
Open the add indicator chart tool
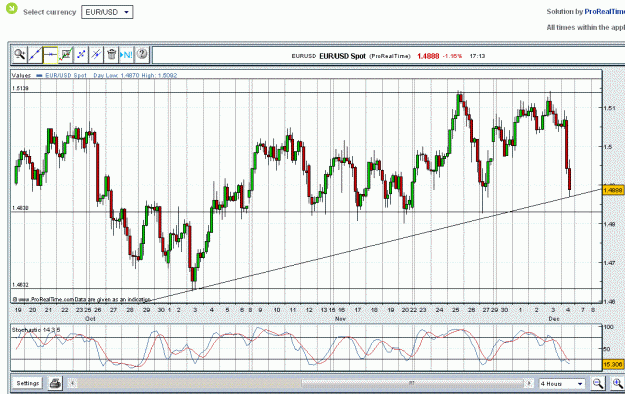66,55
